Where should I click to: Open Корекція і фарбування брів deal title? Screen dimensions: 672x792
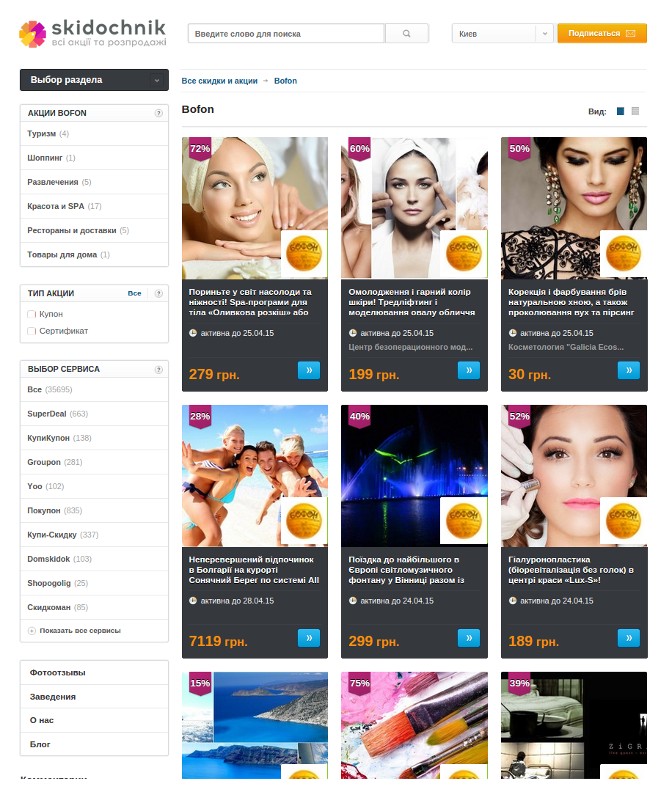coord(571,303)
